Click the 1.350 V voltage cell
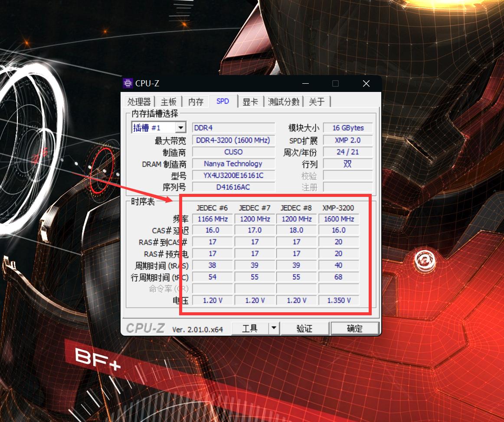The image size is (504, 422). coord(339,300)
